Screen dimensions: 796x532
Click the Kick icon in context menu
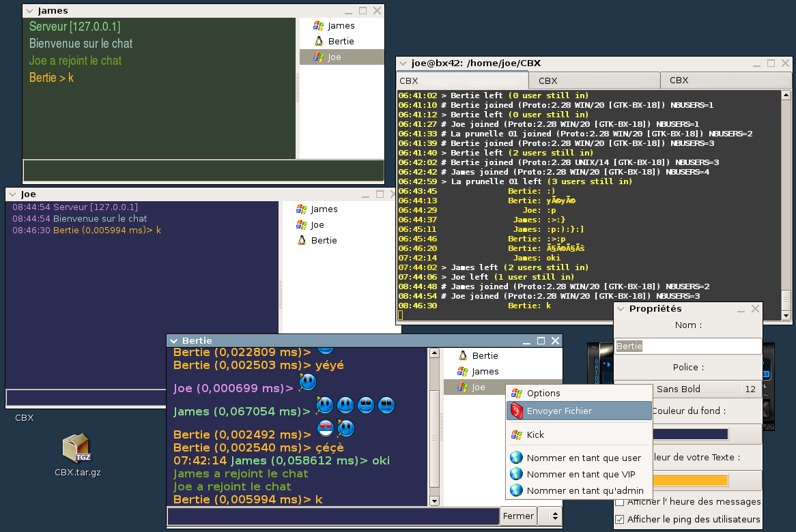tap(516, 434)
